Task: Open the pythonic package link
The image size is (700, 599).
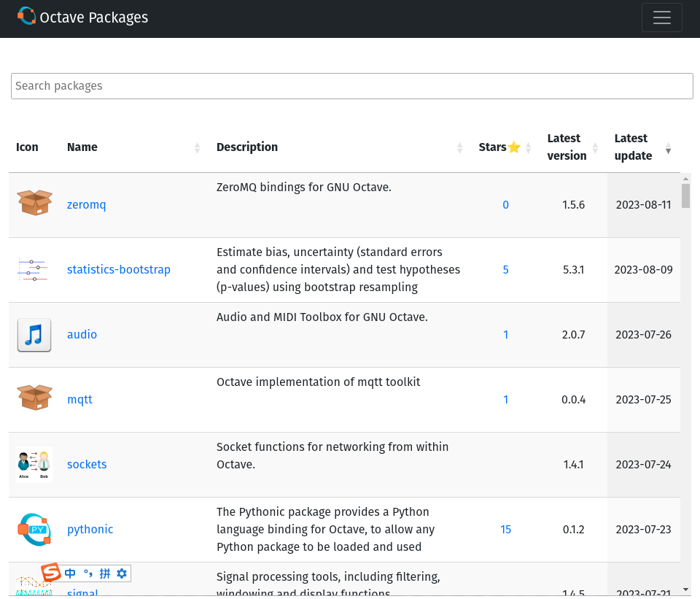Action: [90, 530]
